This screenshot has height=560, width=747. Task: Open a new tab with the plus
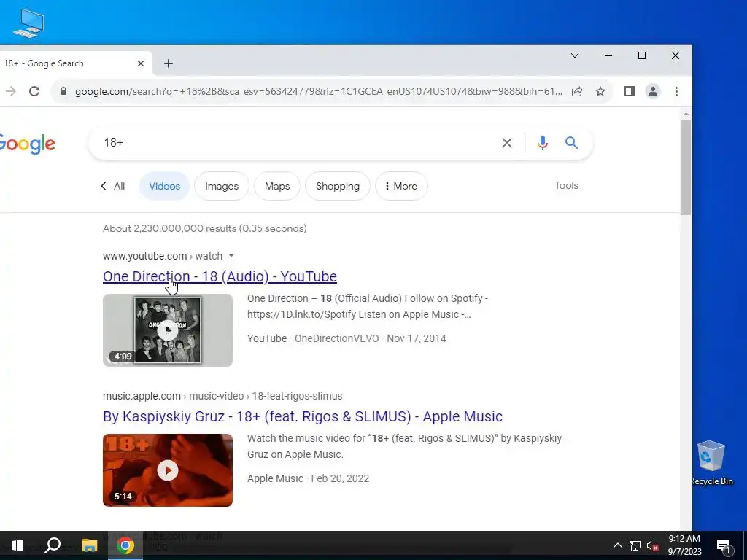click(169, 63)
